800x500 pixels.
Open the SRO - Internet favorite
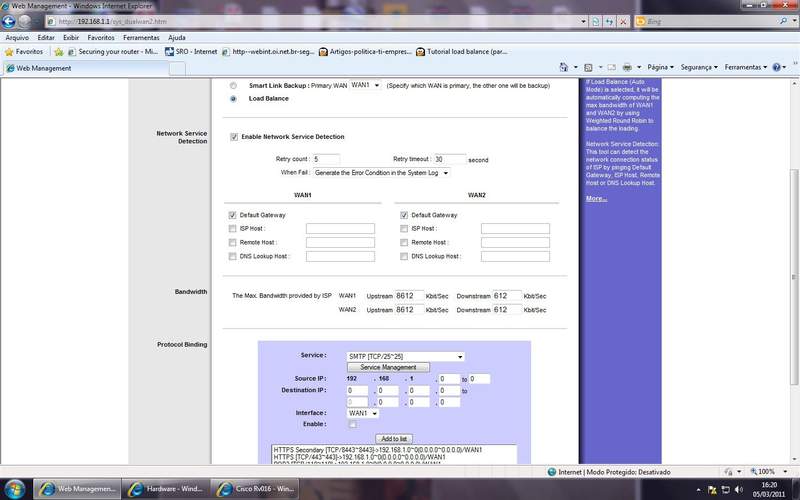point(191,52)
